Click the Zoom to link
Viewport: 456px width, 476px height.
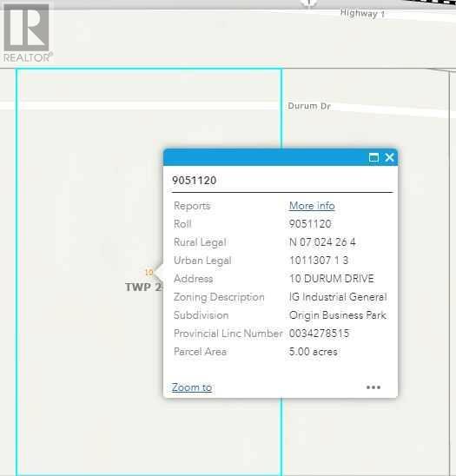[x=192, y=387]
